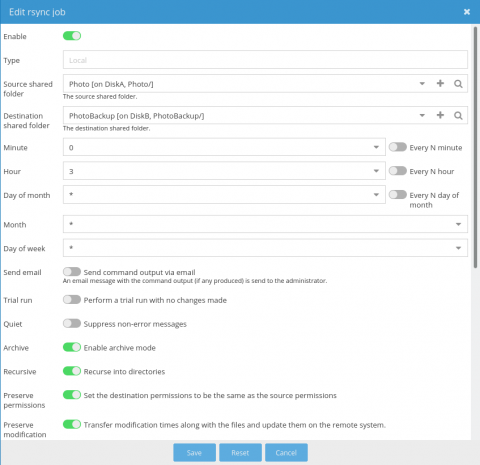Image resolution: width=480 pixels, height=465 pixels.
Task: Add a new source shared folder with plus icon
Action: tap(440, 83)
